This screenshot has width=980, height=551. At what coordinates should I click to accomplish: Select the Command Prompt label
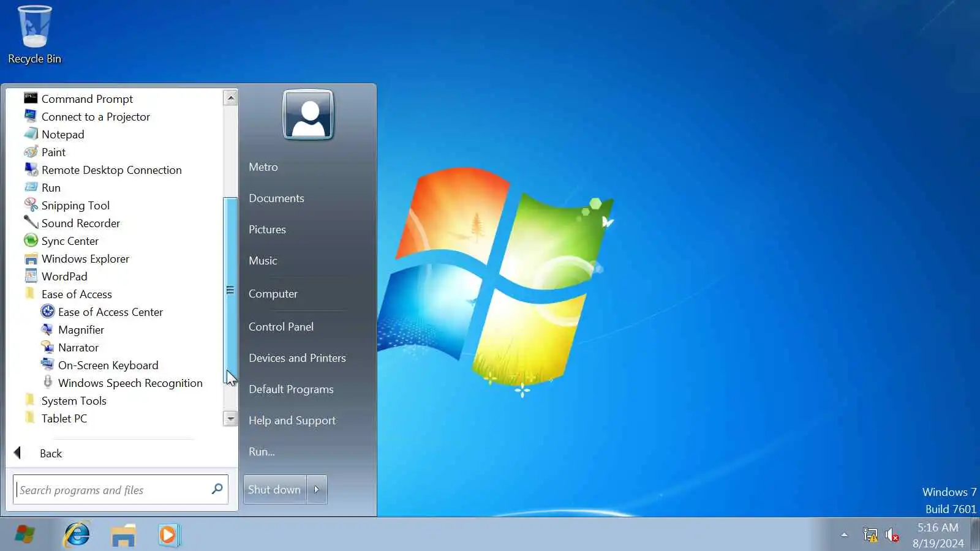[x=87, y=99]
